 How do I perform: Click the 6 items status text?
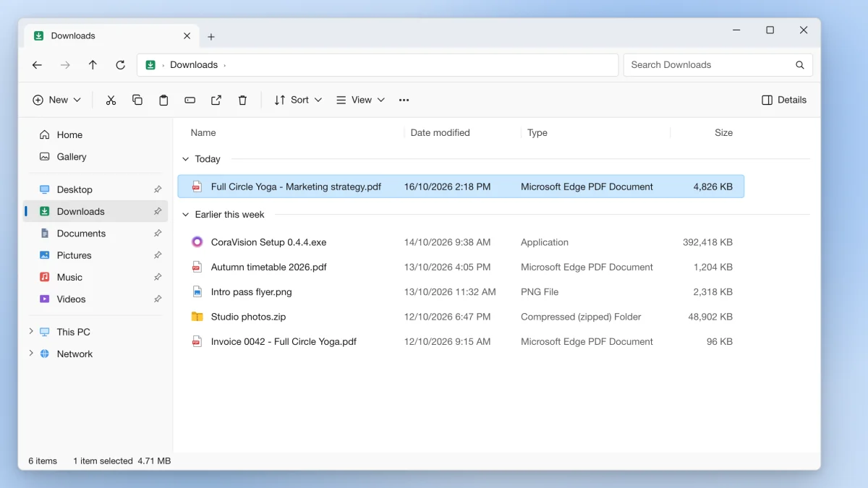pyautogui.click(x=43, y=461)
